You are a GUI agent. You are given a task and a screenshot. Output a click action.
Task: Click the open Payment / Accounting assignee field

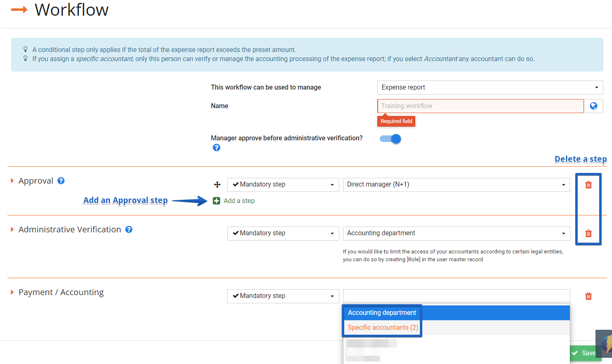[x=457, y=296]
